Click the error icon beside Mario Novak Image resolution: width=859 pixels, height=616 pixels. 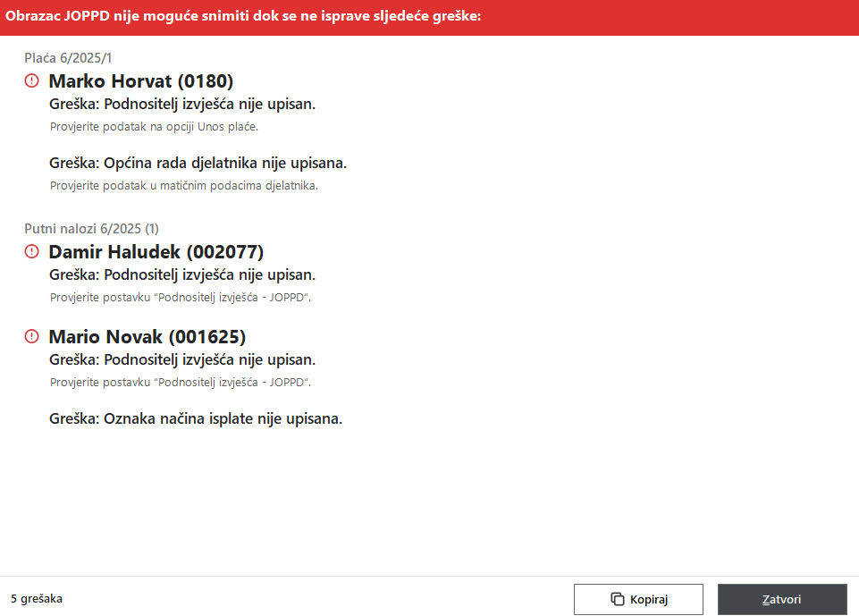[32, 337]
